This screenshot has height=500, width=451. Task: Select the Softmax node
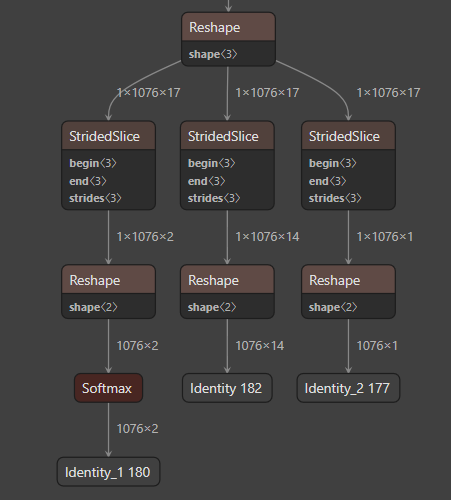click(x=108, y=388)
